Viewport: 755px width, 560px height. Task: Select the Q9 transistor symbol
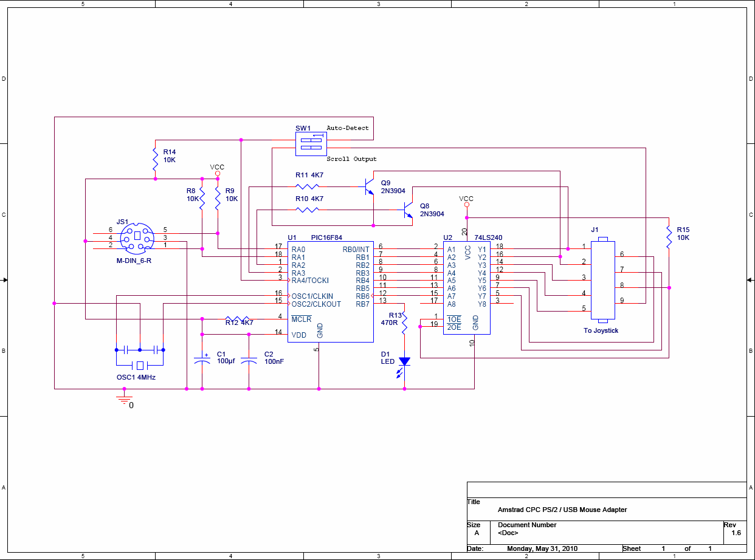368,186
